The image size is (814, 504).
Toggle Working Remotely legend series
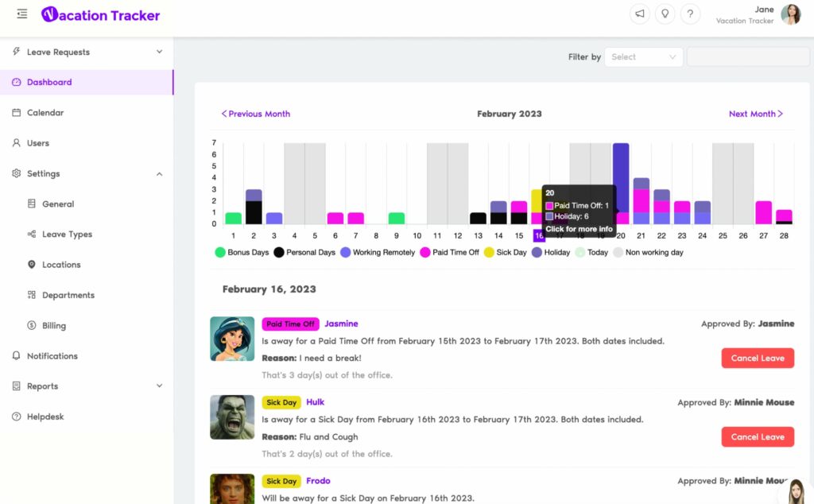pyautogui.click(x=378, y=252)
